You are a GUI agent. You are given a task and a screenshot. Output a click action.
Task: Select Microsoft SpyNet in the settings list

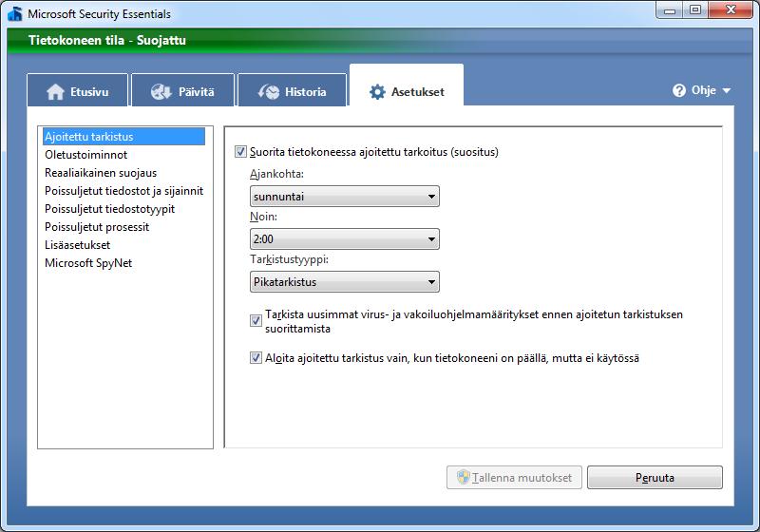123,262
